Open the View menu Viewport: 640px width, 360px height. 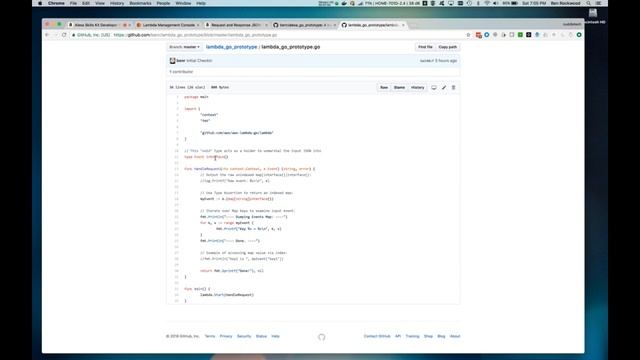coord(100,3)
